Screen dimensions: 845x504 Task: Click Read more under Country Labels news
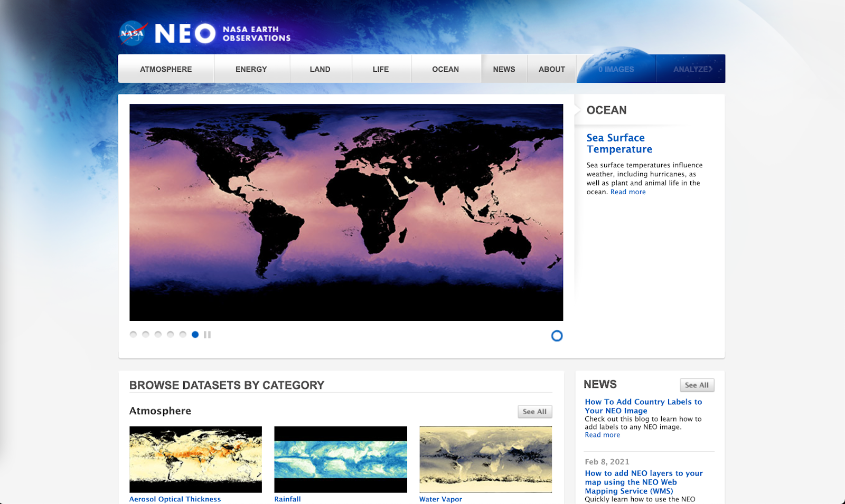pyautogui.click(x=602, y=435)
